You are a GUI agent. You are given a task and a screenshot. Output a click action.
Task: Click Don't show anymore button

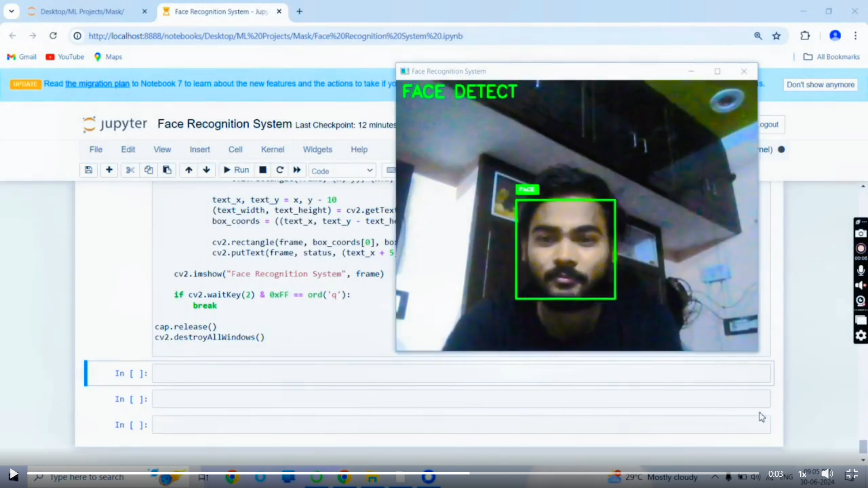click(821, 84)
